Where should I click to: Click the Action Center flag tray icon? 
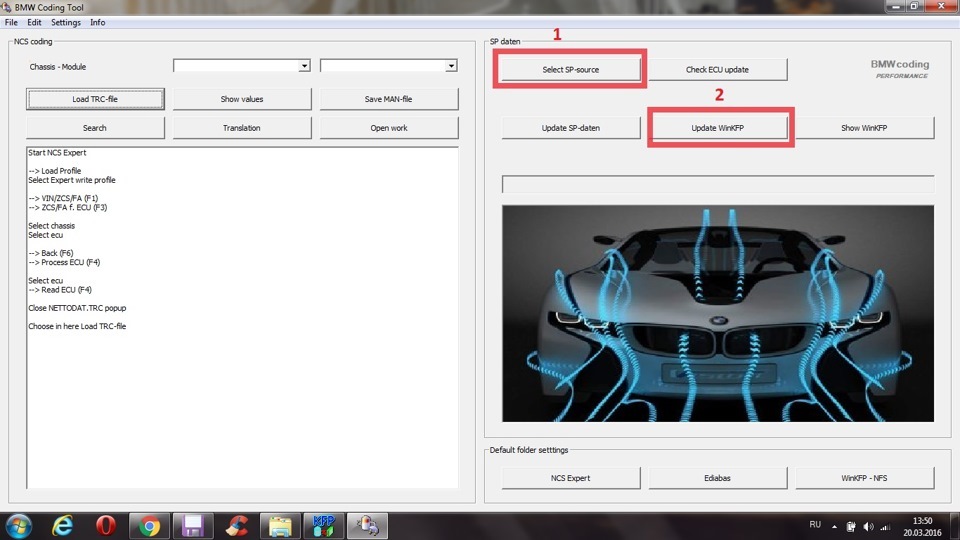[851, 527]
